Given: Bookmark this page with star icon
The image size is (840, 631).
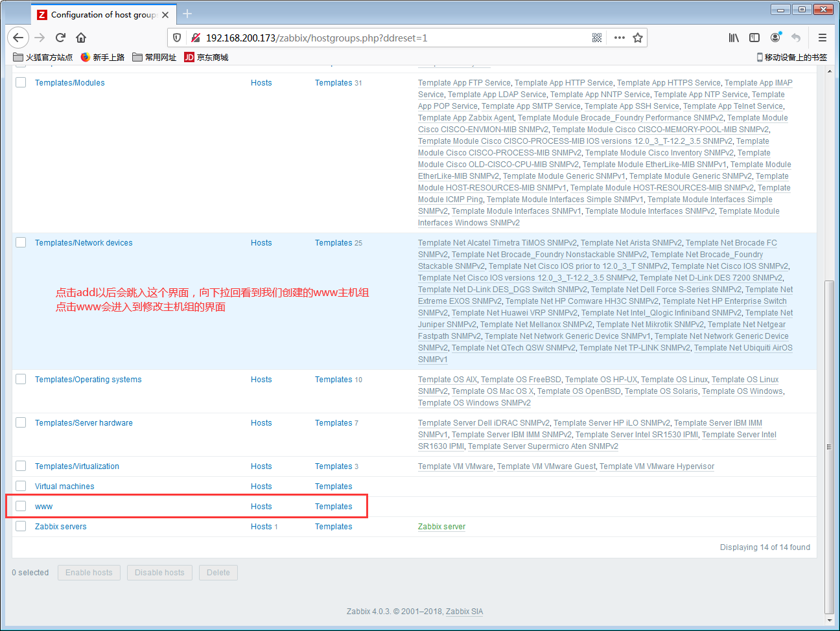Looking at the screenshot, I should click(x=638, y=38).
